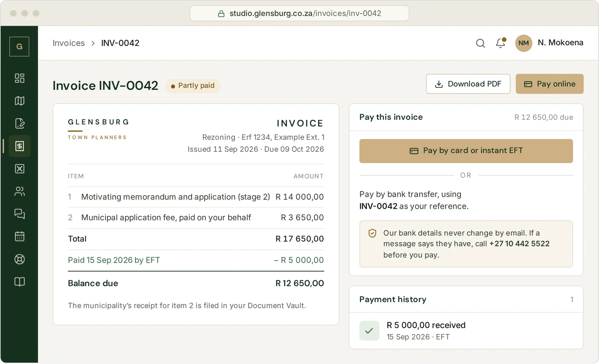Click the payment history count 1
599x364 pixels.
click(x=572, y=300)
